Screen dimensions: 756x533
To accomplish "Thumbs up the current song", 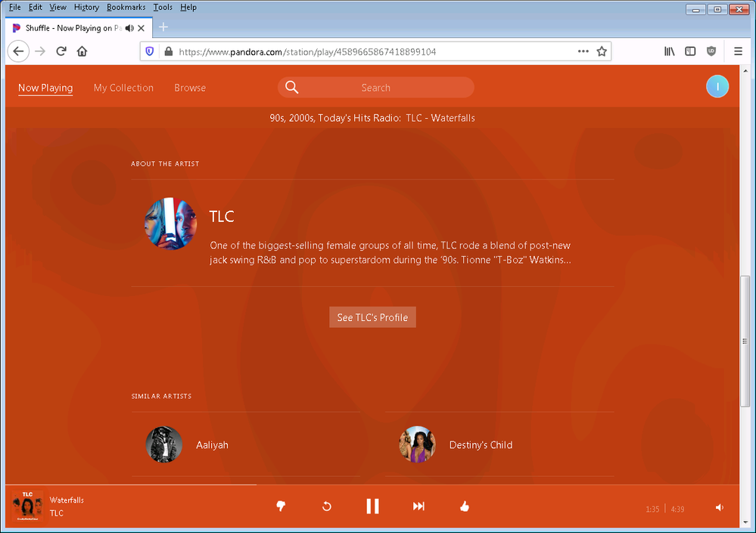I will 465,507.
